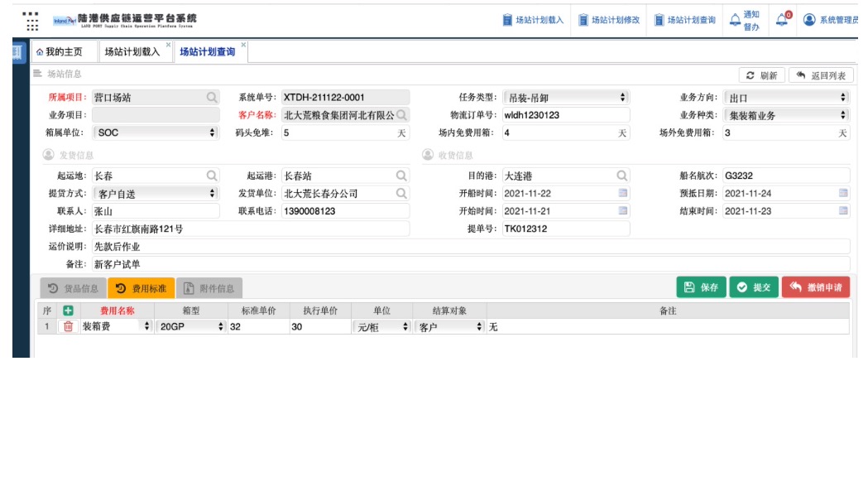Open the 业务方向 dropdown
This screenshot has height=496, width=868.
(786, 98)
